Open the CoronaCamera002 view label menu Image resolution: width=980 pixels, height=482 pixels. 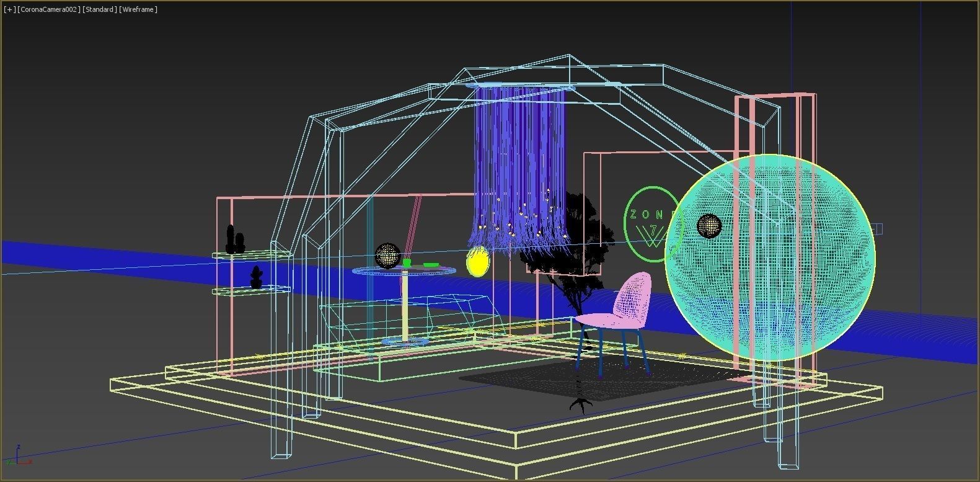[x=49, y=9]
